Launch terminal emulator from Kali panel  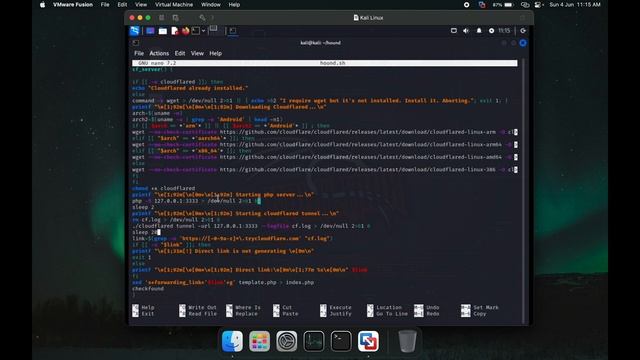pyautogui.click(x=196, y=31)
